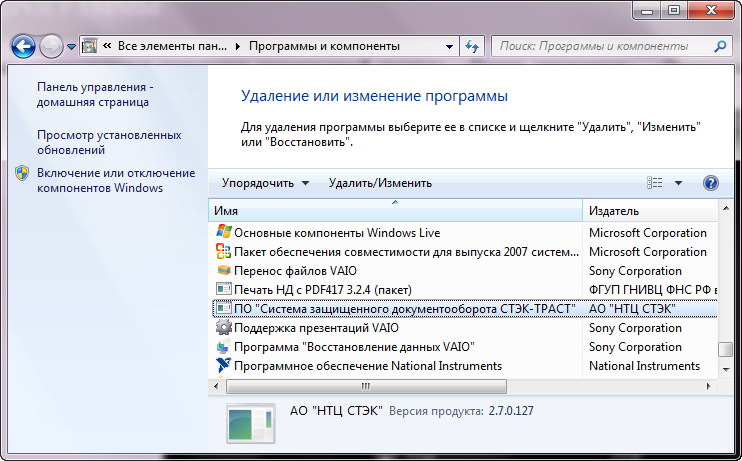Open 'Включение или отключение компонентов Windows' link

[x=116, y=180]
